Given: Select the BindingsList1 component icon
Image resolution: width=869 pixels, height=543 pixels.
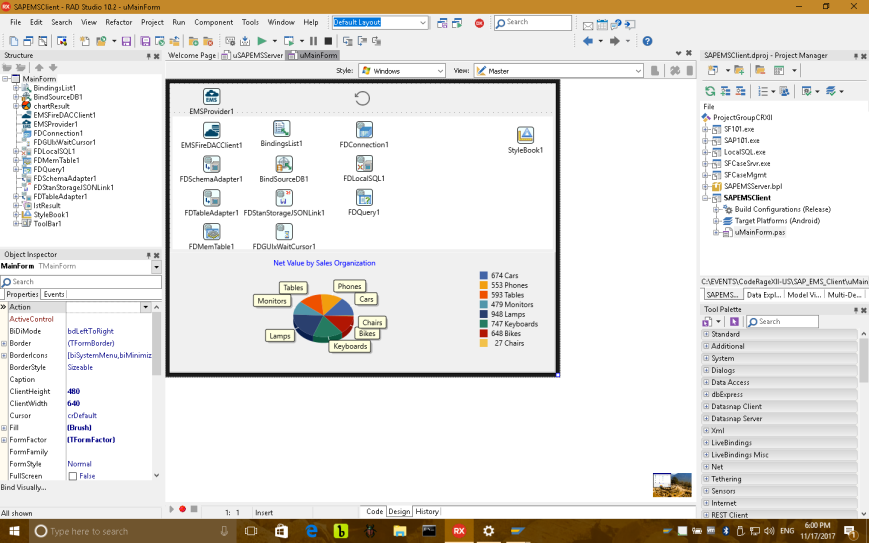Looking at the screenshot, I should [282, 129].
